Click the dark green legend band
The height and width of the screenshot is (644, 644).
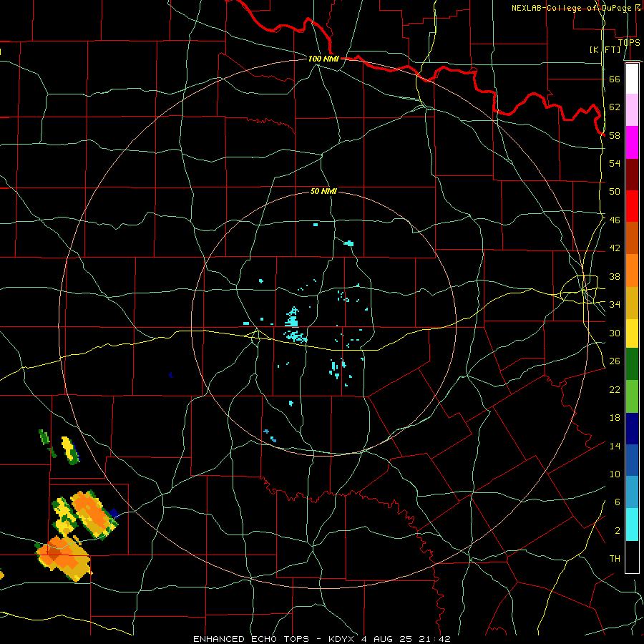pos(632,364)
